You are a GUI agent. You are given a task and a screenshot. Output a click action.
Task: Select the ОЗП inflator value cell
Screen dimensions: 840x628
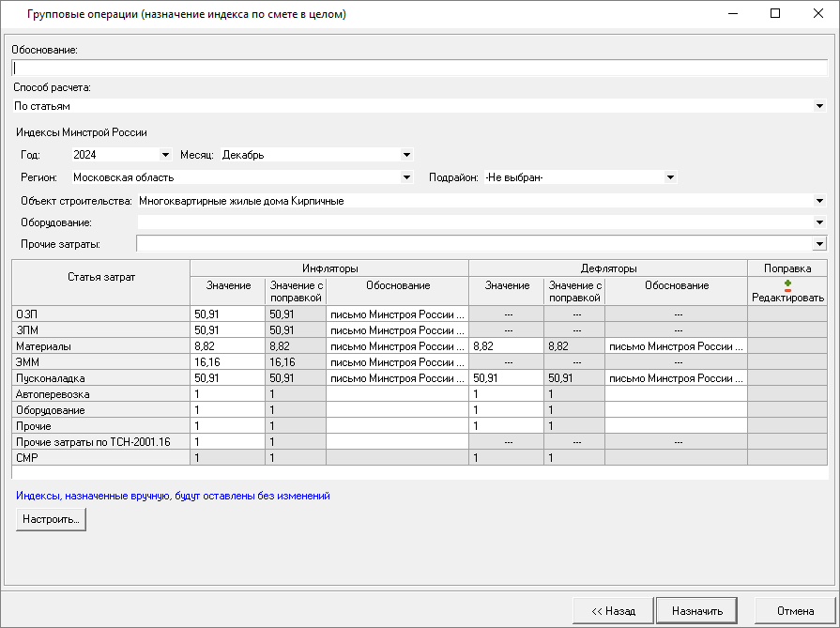click(x=227, y=314)
